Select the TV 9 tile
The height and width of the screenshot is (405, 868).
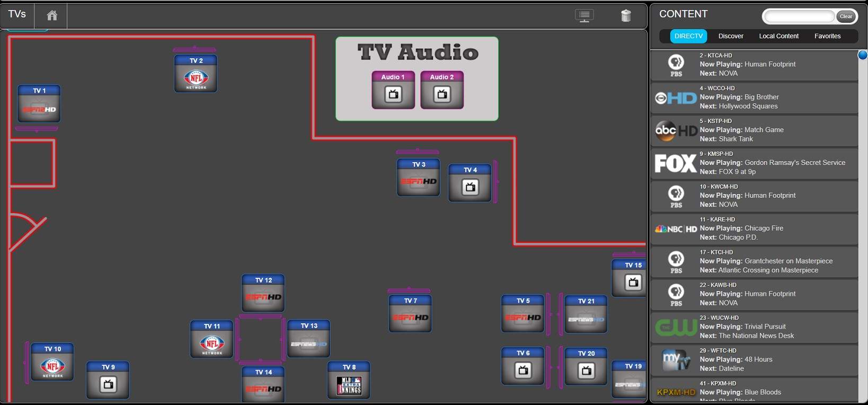coord(108,380)
